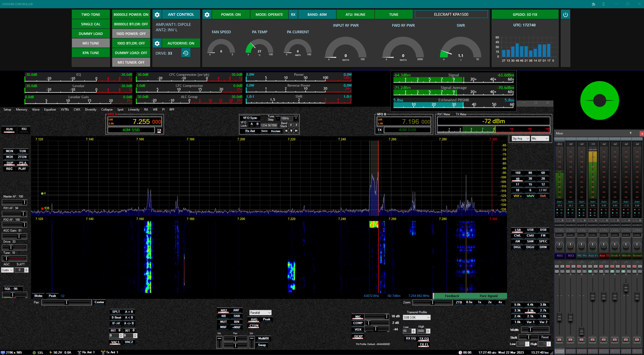This screenshot has height=355, width=644.
Task: Click the Autodrive settings gear icon
Action: [157, 43]
